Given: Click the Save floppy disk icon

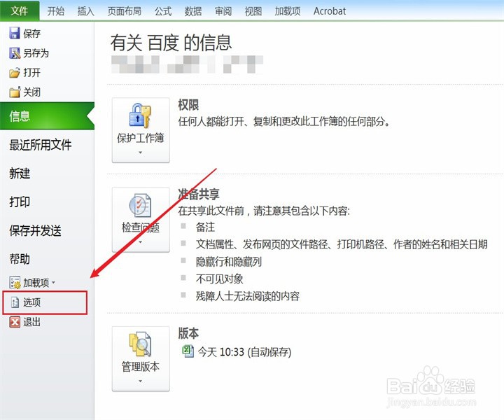Looking at the screenshot, I should tap(15, 33).
